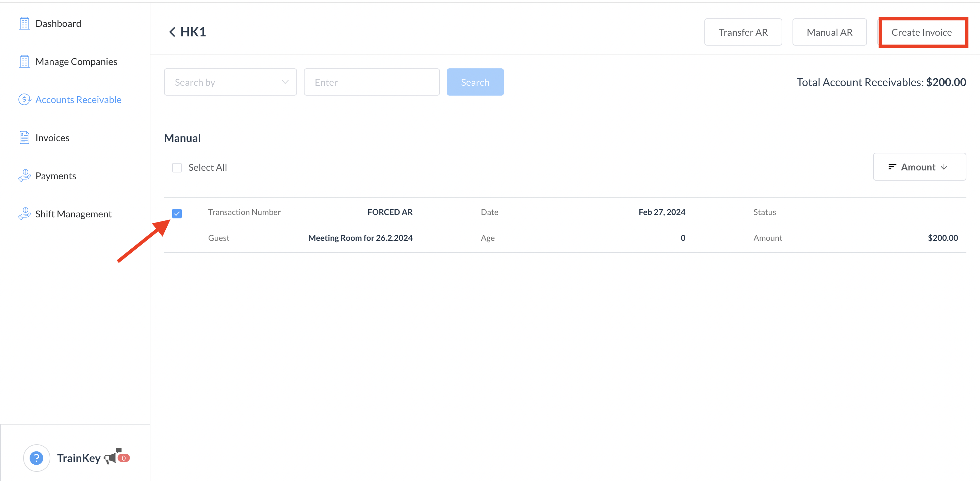Click the blue Search button

pyautogui.click(x=475, y=82)
